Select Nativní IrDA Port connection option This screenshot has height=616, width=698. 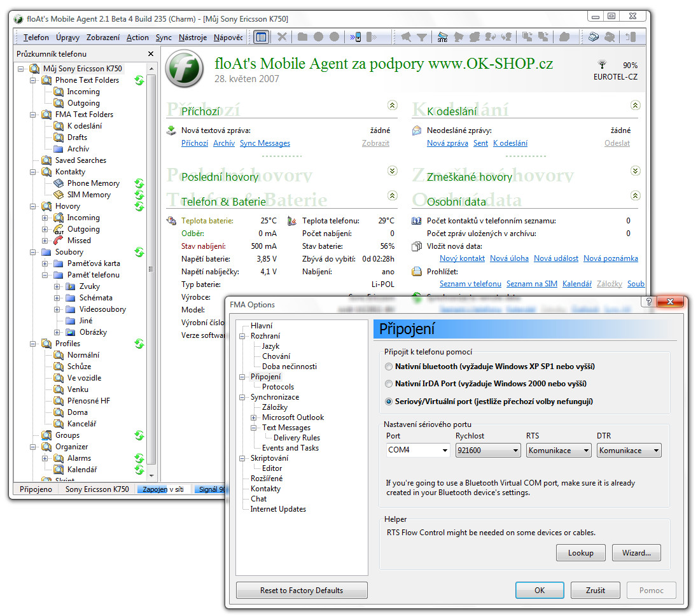point(389,384)
